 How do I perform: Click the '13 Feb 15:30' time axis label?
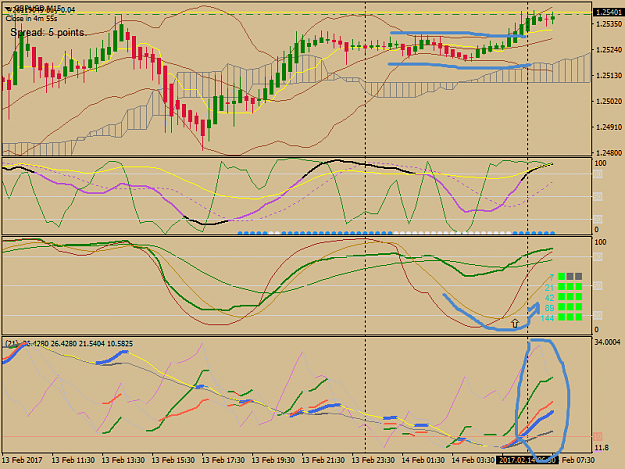point(173,460)
